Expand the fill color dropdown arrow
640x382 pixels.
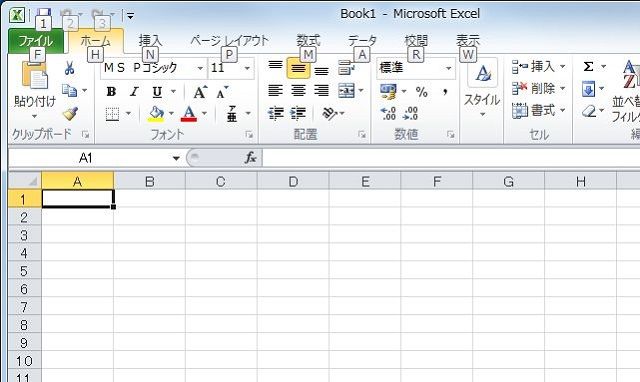(x=171, y=113)
